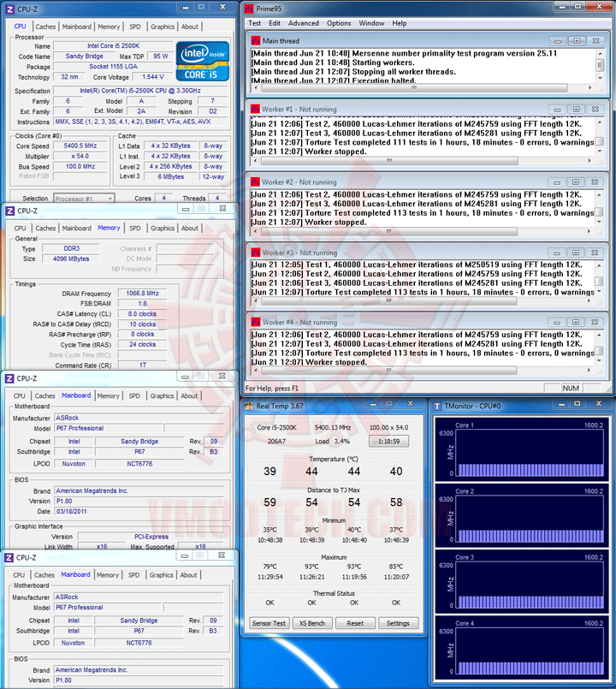Screen dimensions: 616x689
Task: Open the Test menu in Prime95
Action: tap(255, 23)
